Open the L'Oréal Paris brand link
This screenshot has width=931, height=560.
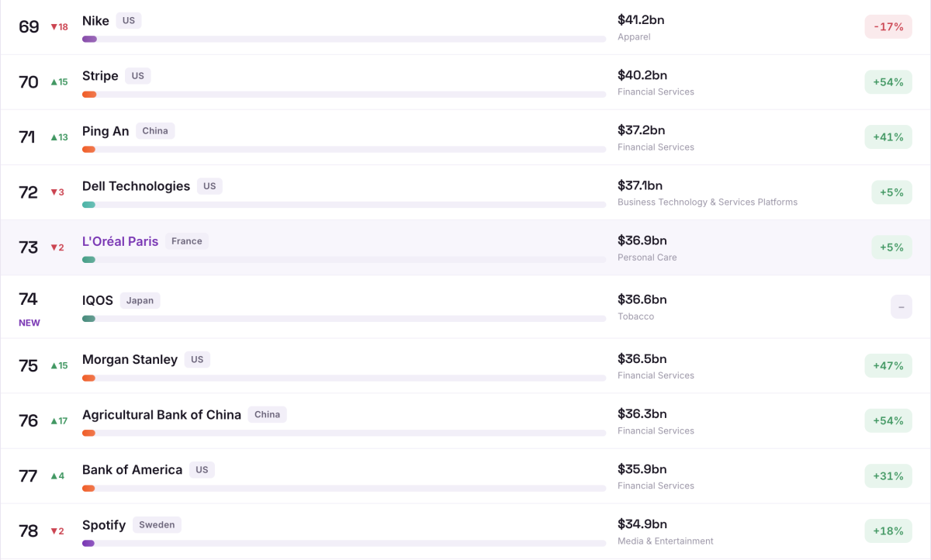(x=120, y=241)
